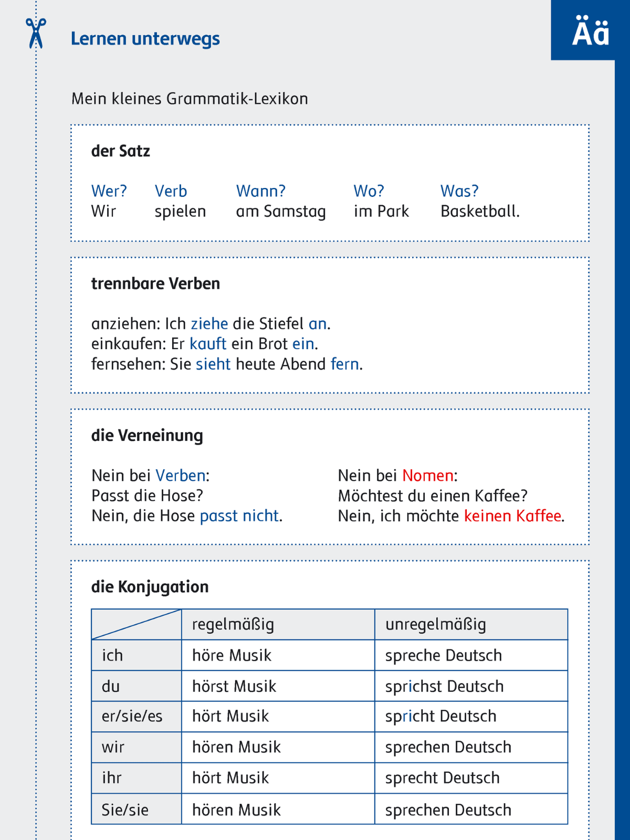Click the diagonal-line corner cell of table

click(136, 624)
